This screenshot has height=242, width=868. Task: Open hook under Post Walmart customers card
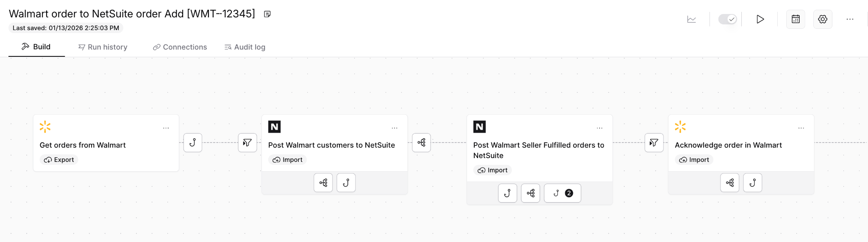[346, 183]
